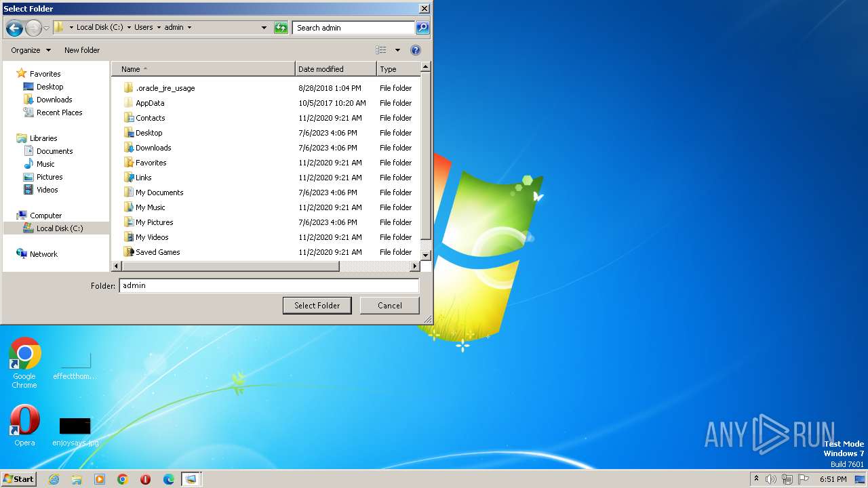Screen dimensions: 868x488
Task: Click the file list's horizontal scroll right arrow
Action: [415, 266]
